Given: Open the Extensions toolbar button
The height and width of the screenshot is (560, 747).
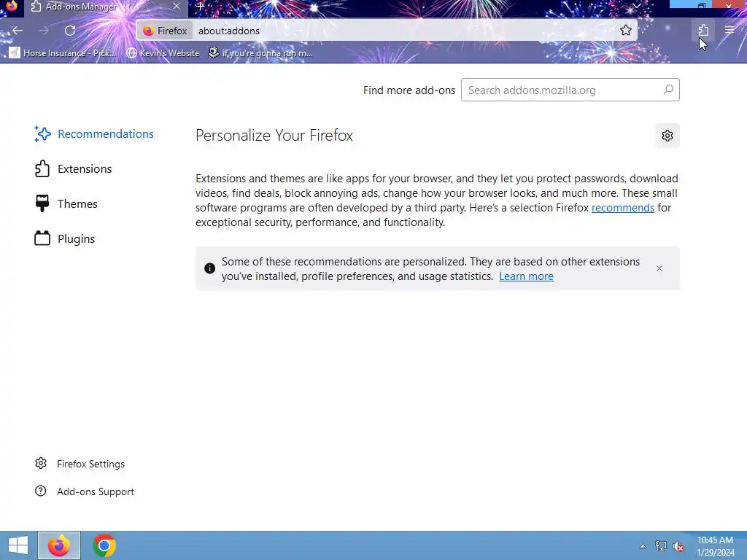Looking at the screenshot, I should [x=703, y=31].
